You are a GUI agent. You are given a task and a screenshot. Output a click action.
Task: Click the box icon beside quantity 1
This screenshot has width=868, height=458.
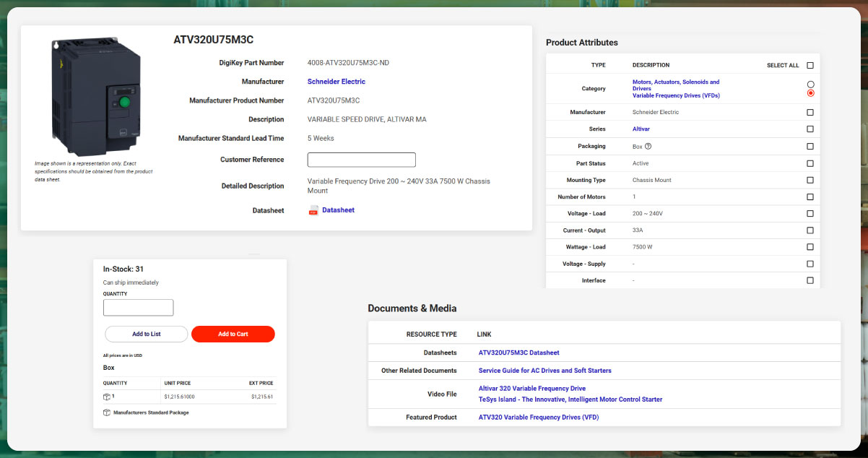click(x=107, y=397)
